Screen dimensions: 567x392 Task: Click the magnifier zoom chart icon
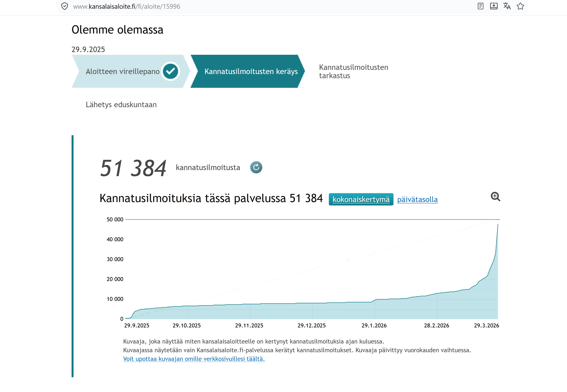coord(495,197)
